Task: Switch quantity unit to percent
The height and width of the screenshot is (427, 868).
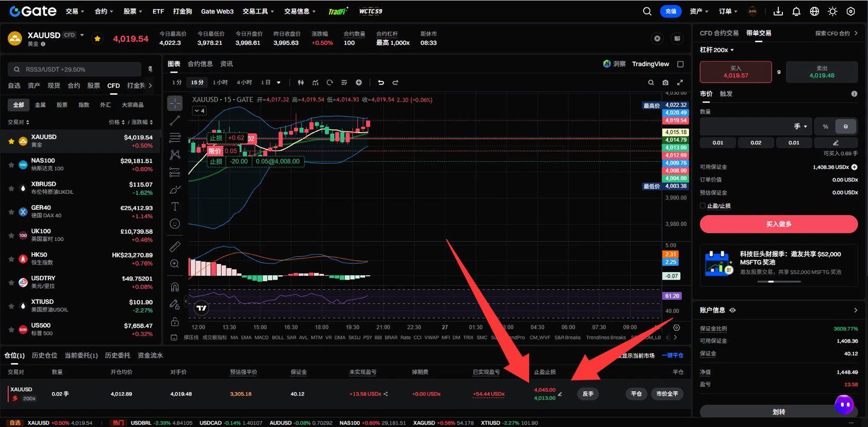Action: click(825, 126)
